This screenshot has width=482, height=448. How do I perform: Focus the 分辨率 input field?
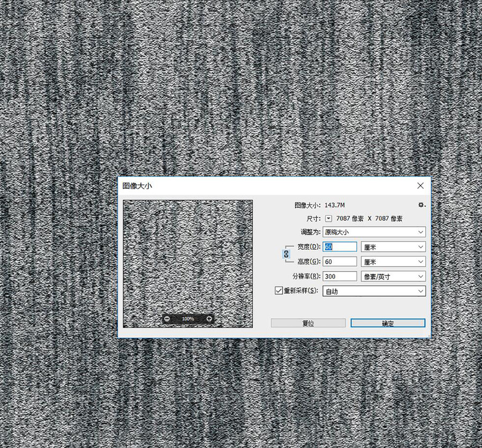click(340, 277)
